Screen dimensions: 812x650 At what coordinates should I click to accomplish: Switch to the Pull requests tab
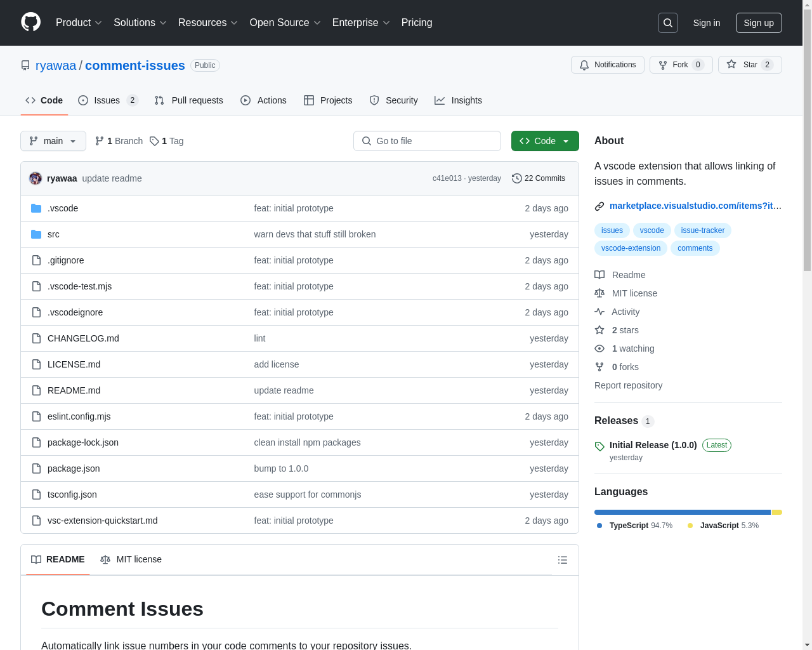point(189,100)
